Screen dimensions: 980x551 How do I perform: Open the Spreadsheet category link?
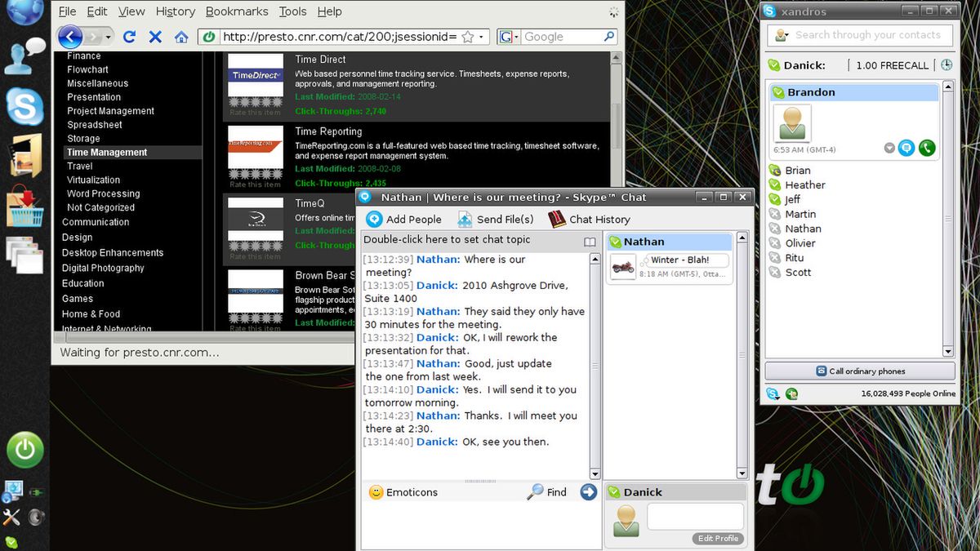(x=95, y=125)
